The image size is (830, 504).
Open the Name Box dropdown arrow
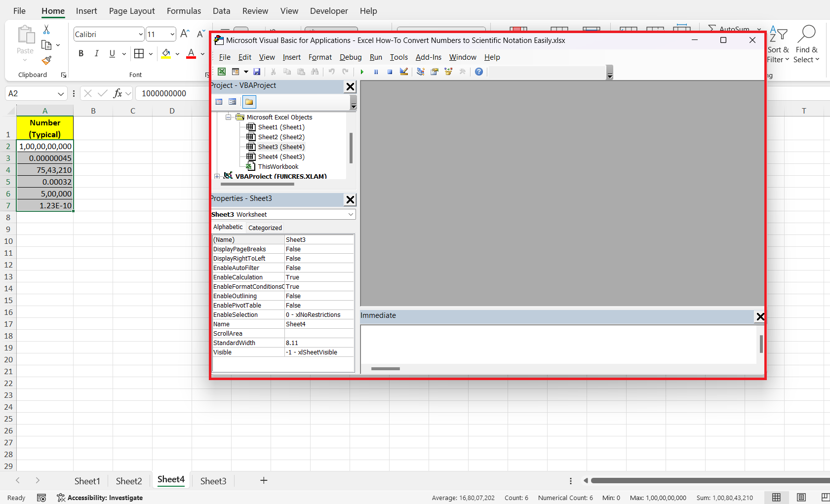61,93
